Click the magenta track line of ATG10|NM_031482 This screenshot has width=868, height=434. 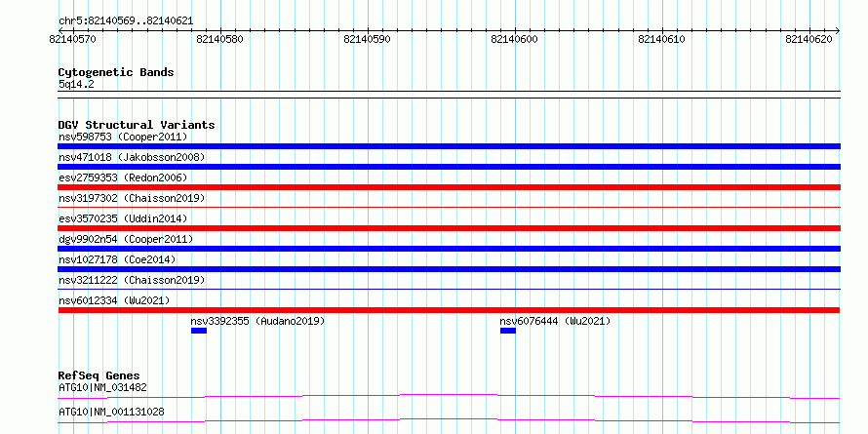[449, 396]
